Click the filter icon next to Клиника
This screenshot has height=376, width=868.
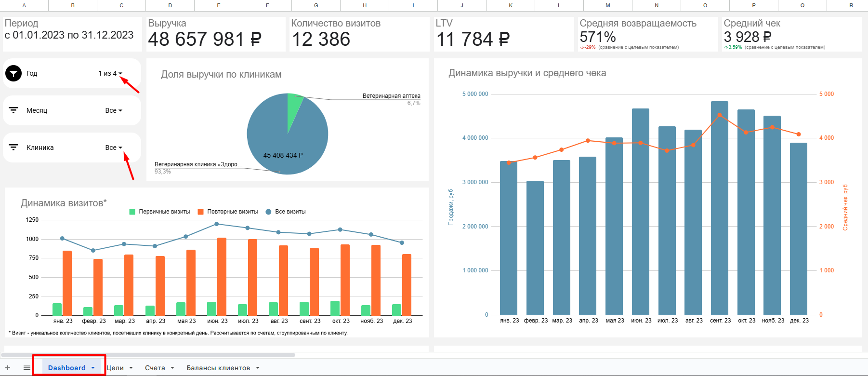click(x=13, y=148)
